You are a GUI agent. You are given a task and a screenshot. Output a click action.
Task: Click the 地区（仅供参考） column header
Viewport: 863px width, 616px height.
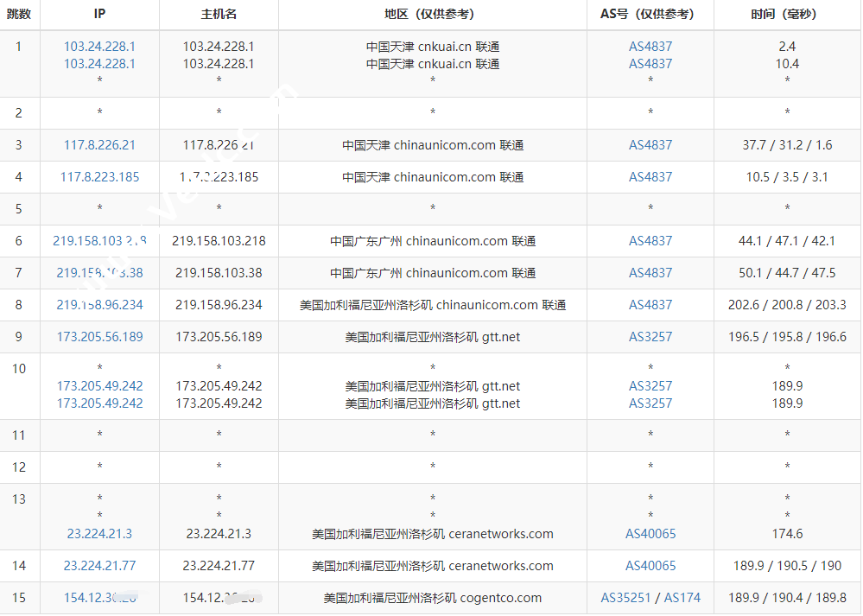(432, 14)
